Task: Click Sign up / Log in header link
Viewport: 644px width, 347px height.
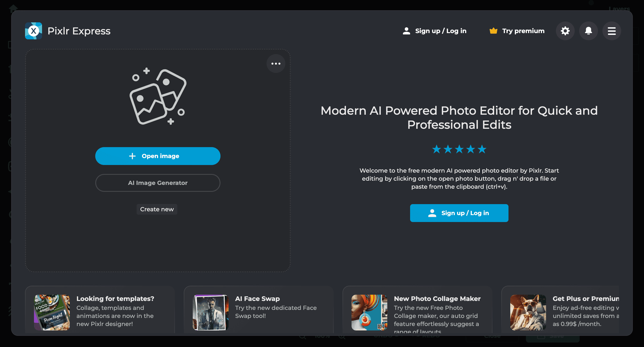Action: click(x=441, y=31)
